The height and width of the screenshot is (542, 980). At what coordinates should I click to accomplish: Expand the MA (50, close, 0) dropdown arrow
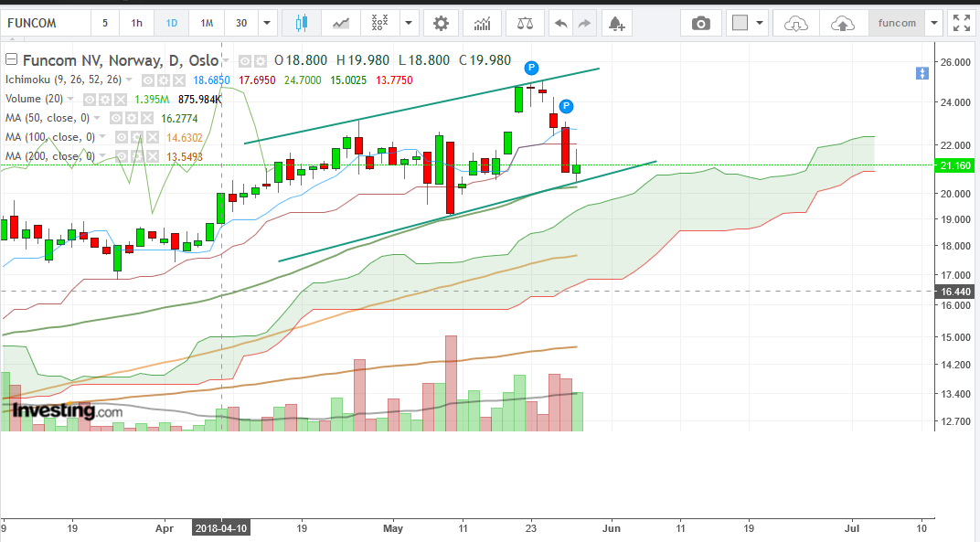[x=97, y=118]
